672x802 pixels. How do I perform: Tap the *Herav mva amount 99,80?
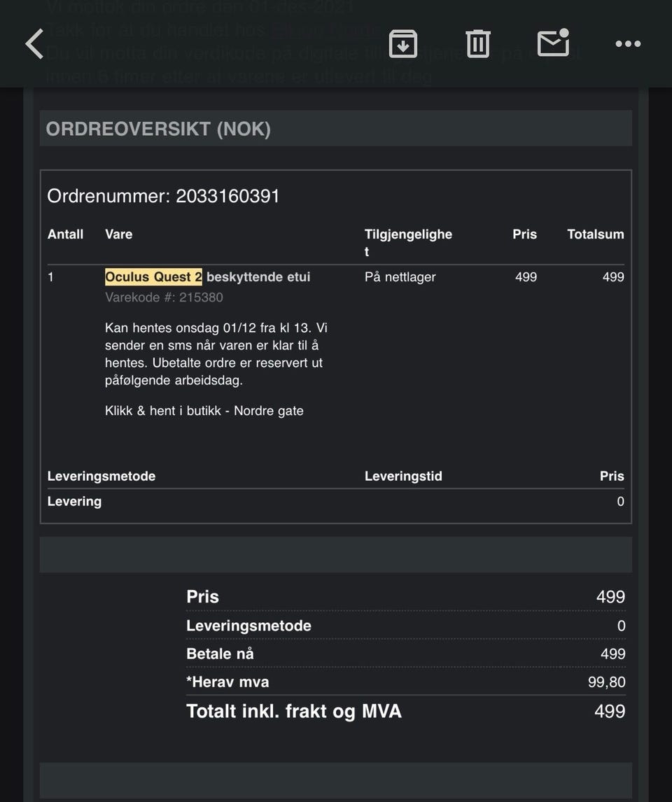point(606,682)
